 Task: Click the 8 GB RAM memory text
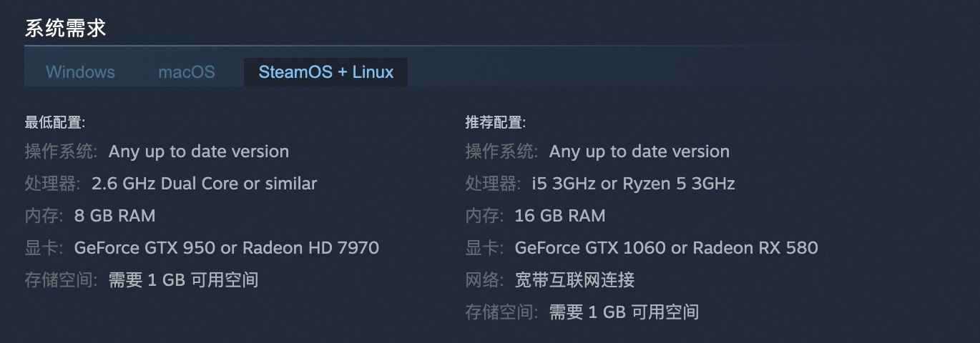[114, 216]
